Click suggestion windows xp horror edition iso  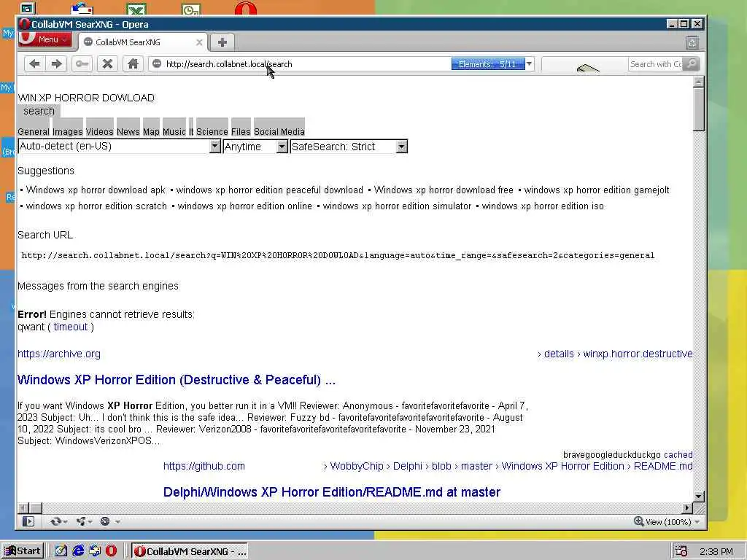543,206
